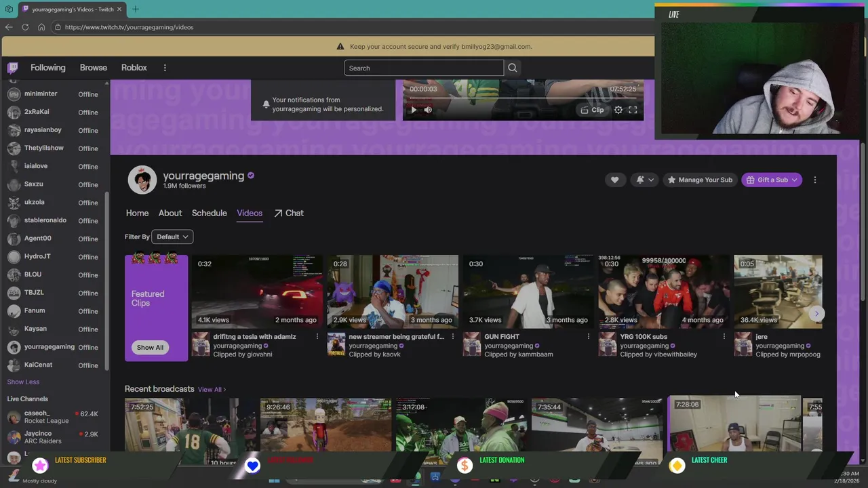
Task: Seek on the mini player progress bar
Action: [523, 99]
